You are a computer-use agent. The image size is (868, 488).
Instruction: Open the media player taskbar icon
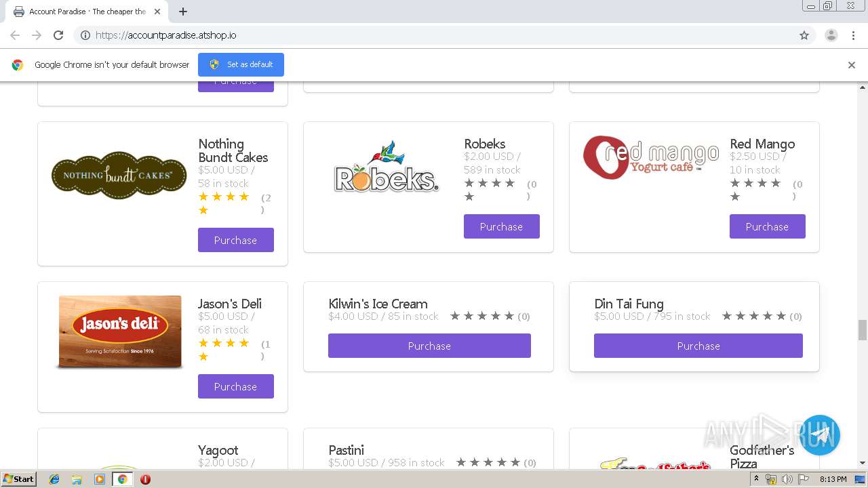[x=100, y=479]
